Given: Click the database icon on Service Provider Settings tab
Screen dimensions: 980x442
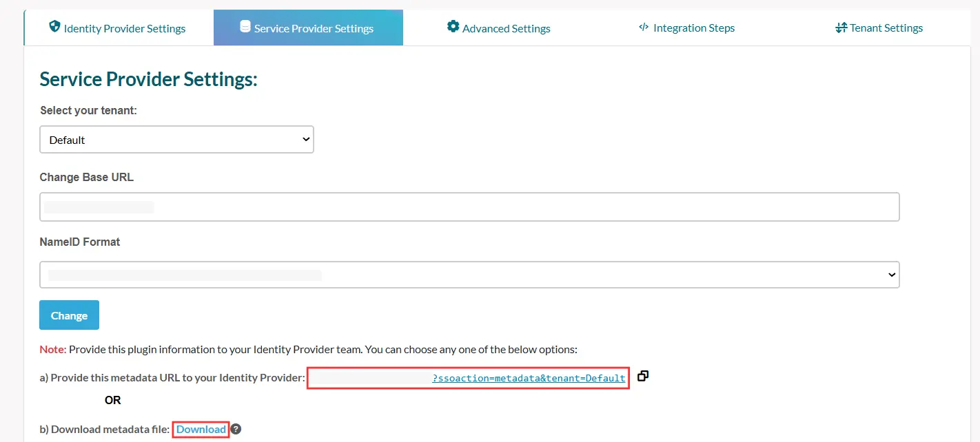Looking at the screenshot, I should pos(245,27).
